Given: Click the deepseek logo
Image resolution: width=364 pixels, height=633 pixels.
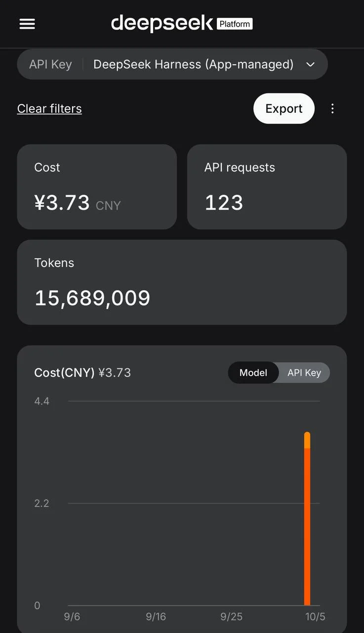Looking at the screenshot, I should click(x=162, y=23).
